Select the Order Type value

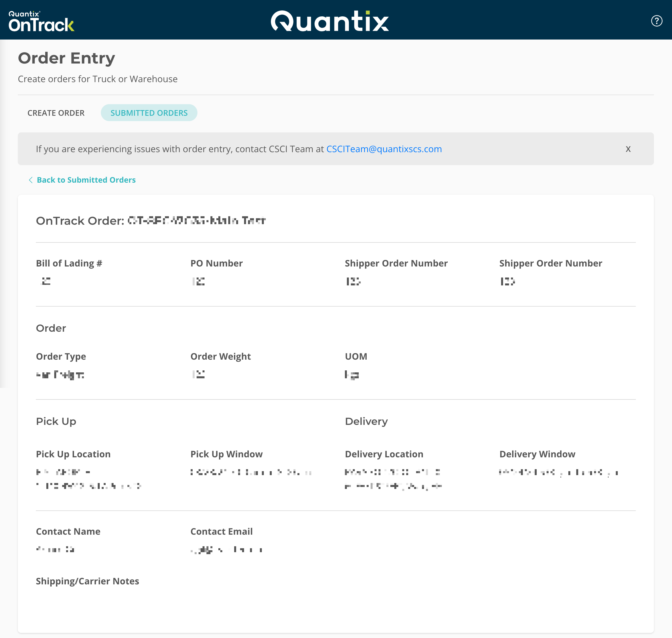[x=60, y=374]
